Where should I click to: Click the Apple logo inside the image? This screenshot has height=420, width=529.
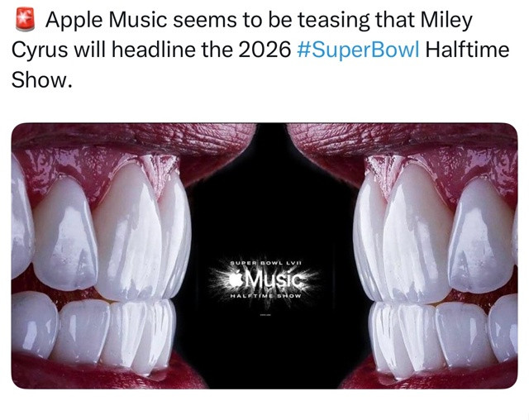[x=236, y=279]
